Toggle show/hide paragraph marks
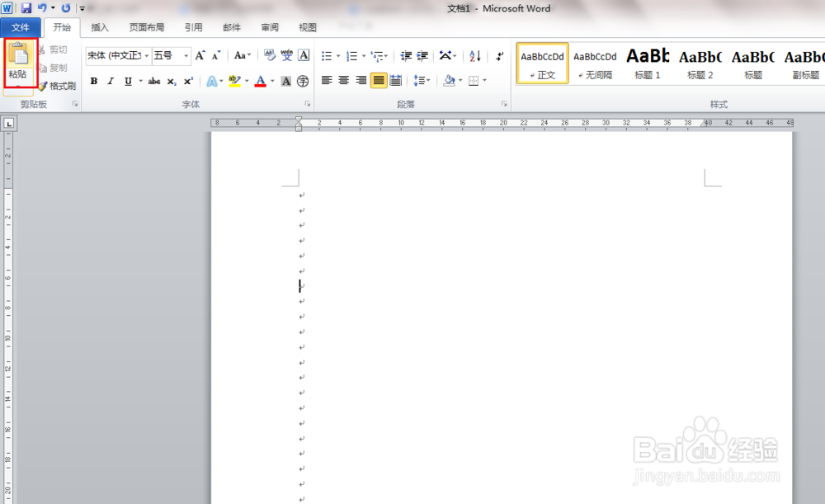The width and height of the screenshot is (825, 504). click(499, 56)
